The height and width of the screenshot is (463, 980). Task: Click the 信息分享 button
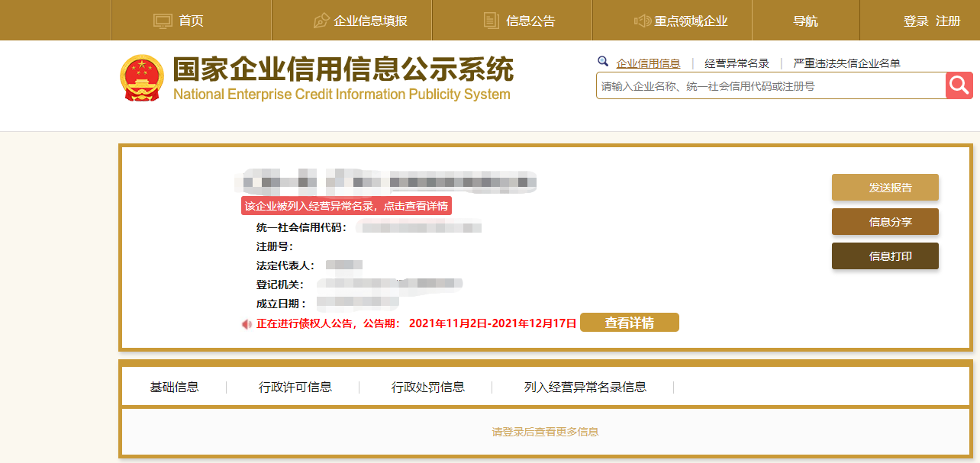885,222
